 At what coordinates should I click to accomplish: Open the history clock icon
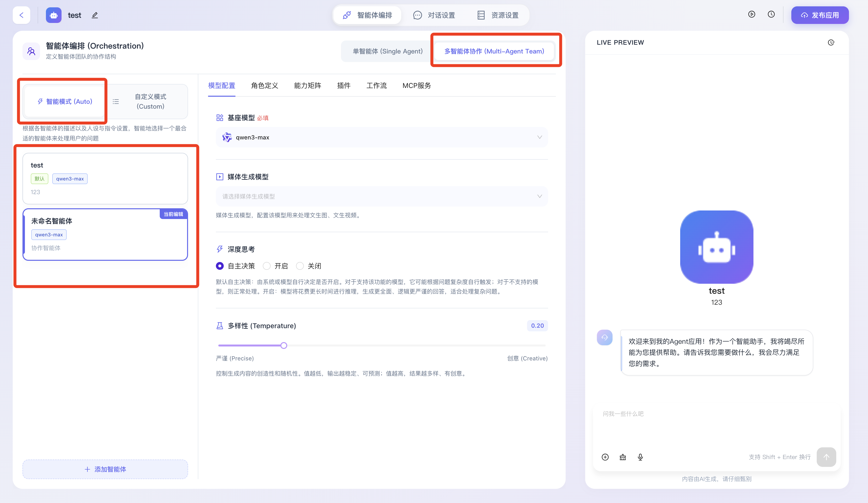click(x=771, y=14)
